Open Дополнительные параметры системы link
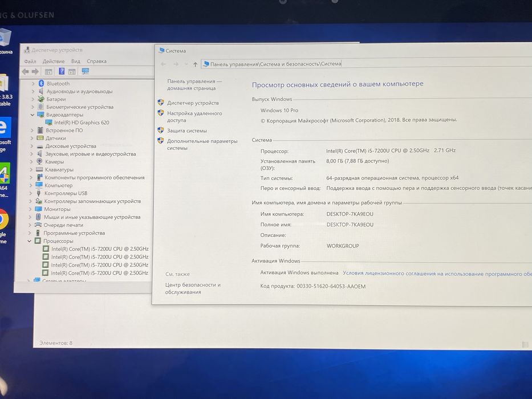The height and width of the screenshot is (399, 532). [202, 145]
